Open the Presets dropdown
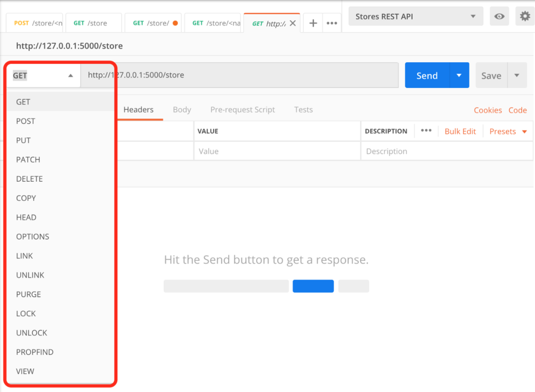This screenshot has height=392, width=535. click(x=508, y=131)
